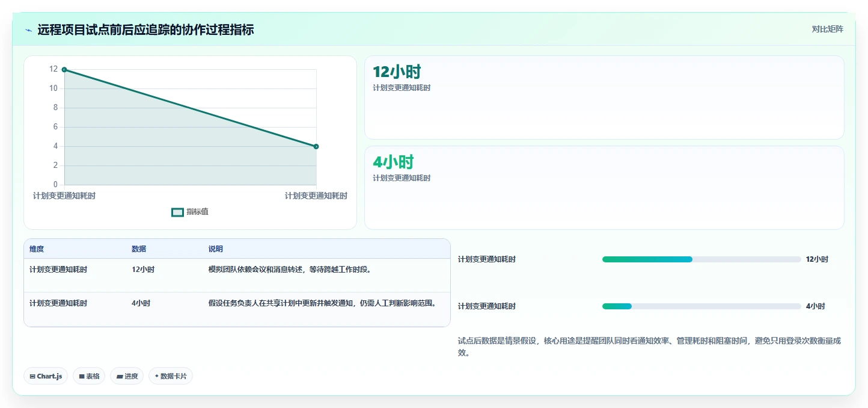Select the 数据卡片 tag chip
The height and width of the screenshot is (408, 868).
[171, 376]
